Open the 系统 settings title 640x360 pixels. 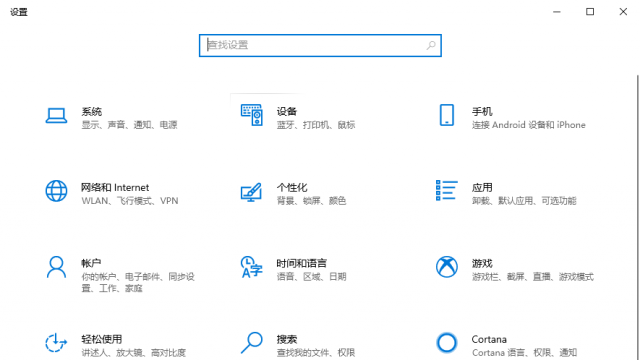click(x=91, y=111)
